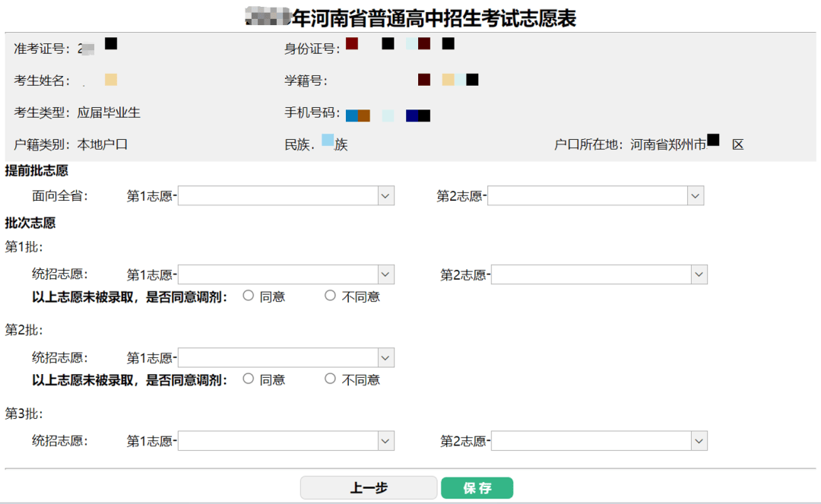
Task: Click the 身份证号 label
Action: (x=312, y=49)
